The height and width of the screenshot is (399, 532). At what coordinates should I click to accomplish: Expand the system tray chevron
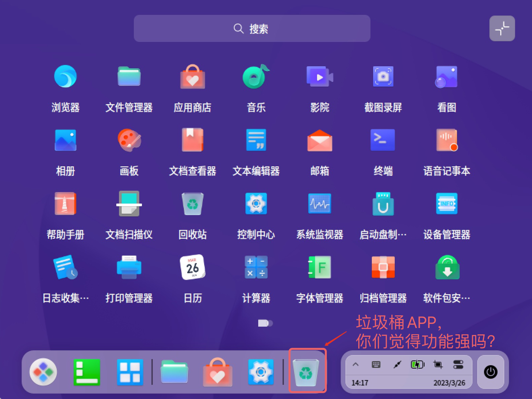pos(356,365)
